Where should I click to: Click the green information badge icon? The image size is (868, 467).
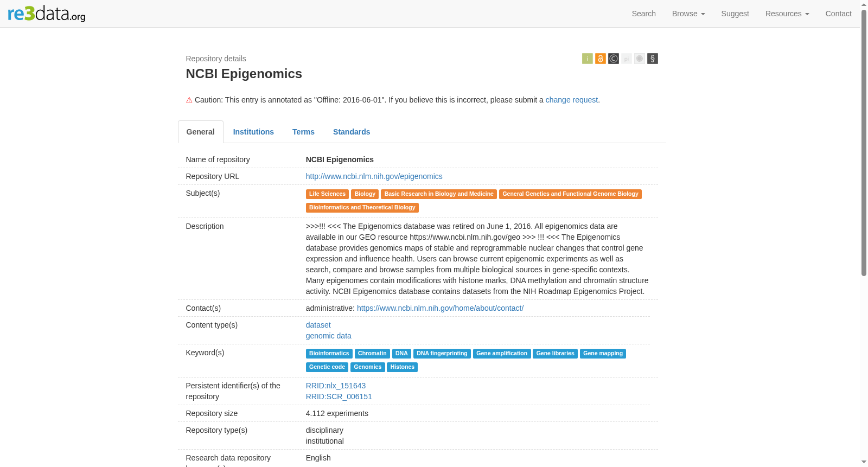[x=587, y=59]
